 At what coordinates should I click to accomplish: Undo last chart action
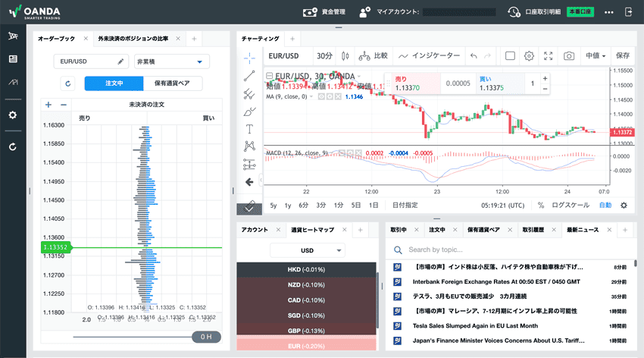[x=474, y=56]
